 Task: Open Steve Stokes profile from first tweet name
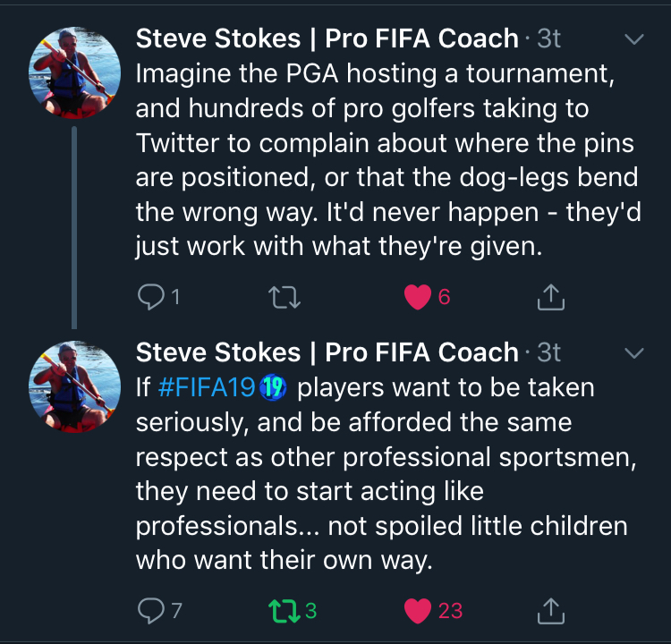pyautogui.click(x=327, y=38)
